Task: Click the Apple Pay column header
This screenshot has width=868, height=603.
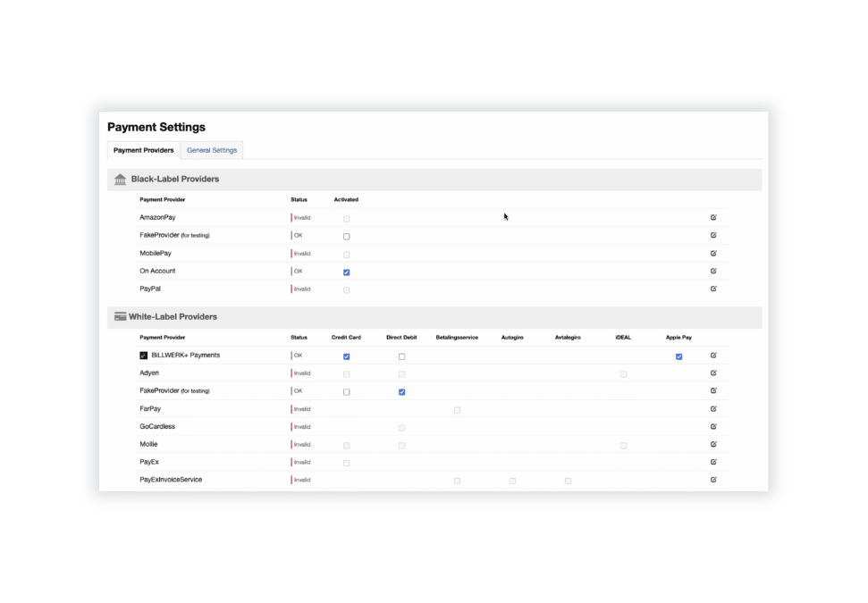Action: pyautogui.click(x=678, y=338)
